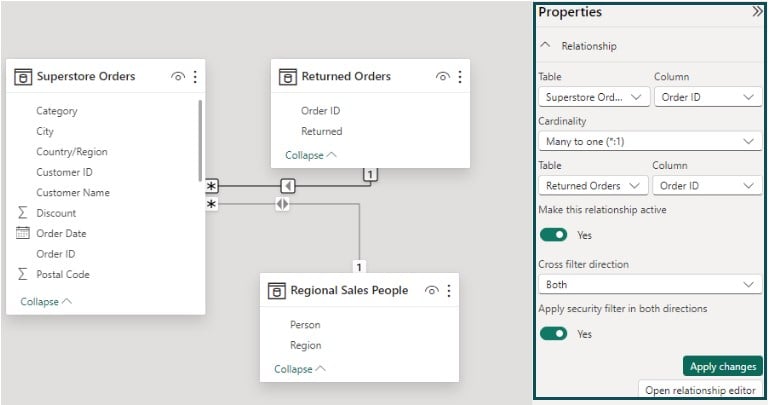The height and width of the screenshot is (405, 770).
Task: Select City field in Superstore Orders
Action: pyautogui.click(x=45, y=131)
